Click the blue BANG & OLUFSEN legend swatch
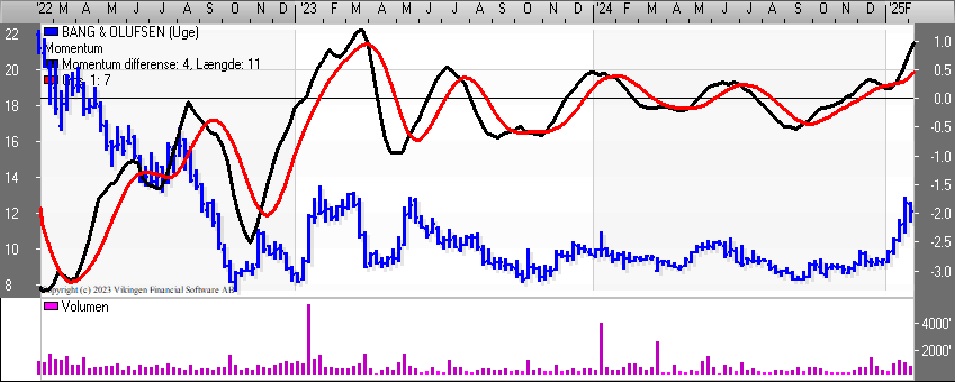Screen dimensions: 957x382 point(51,32)
